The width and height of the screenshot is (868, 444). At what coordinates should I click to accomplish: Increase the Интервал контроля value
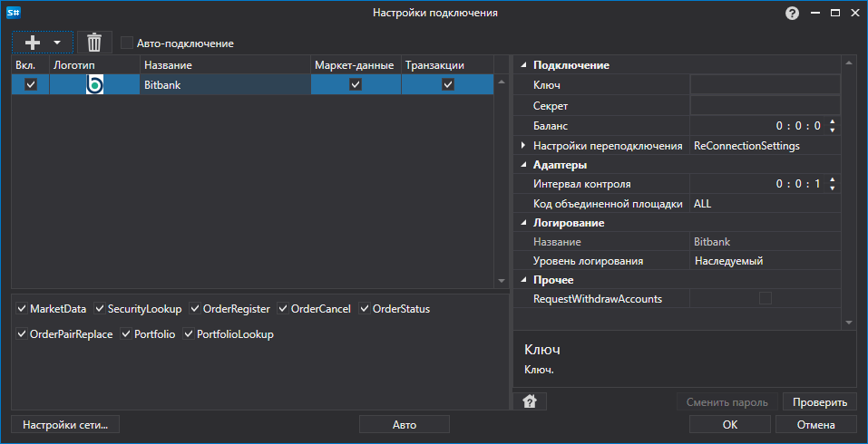tap(832, 179)
